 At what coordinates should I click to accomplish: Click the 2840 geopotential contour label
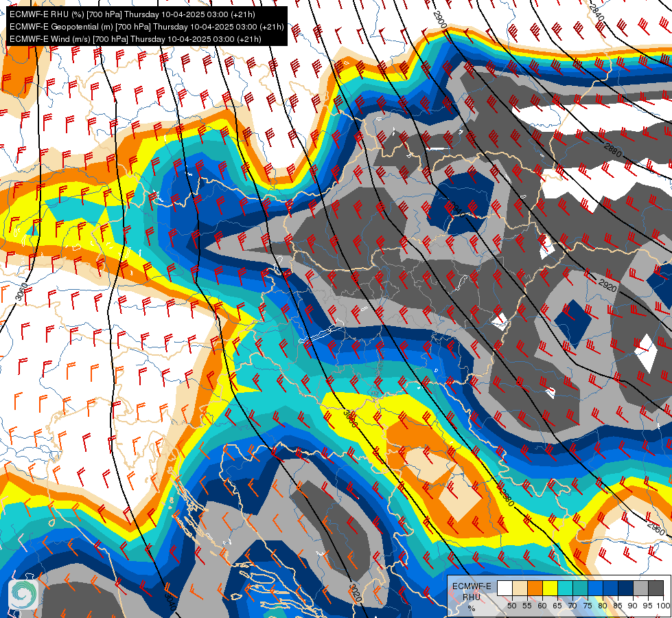point(596,12)
